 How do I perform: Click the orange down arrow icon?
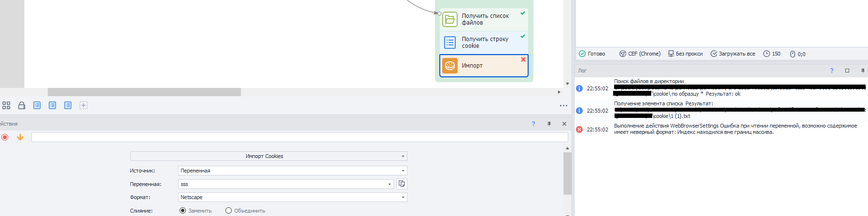pyautogui.click(x=20, y=137)
